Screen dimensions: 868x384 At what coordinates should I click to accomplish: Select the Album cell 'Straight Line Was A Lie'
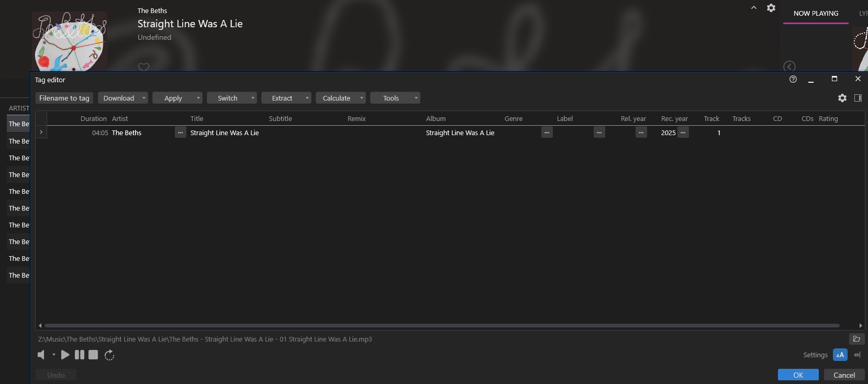(460, 133)
